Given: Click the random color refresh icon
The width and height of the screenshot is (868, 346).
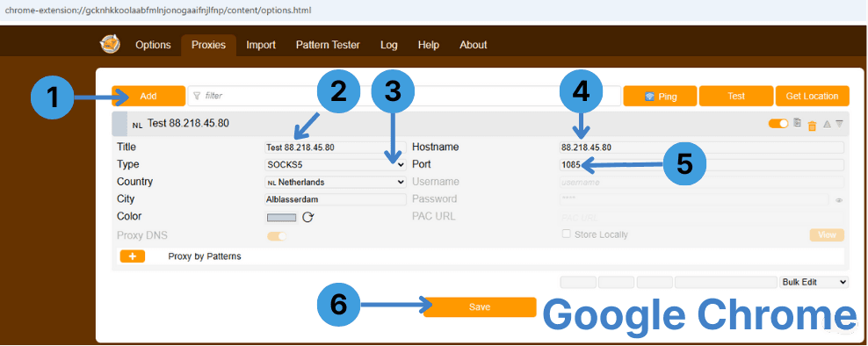Looking at the screenshot, I should pos(307,217).
